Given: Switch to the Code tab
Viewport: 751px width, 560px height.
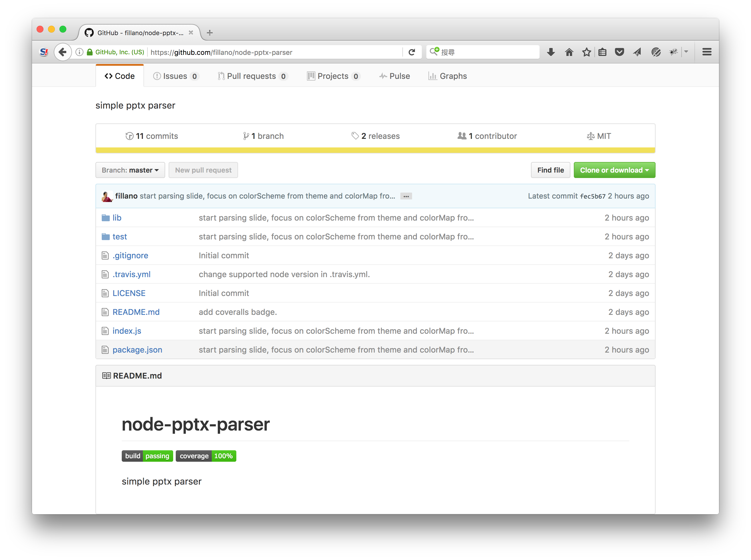Looking at the screenshot, I should [x=120, y=76].
